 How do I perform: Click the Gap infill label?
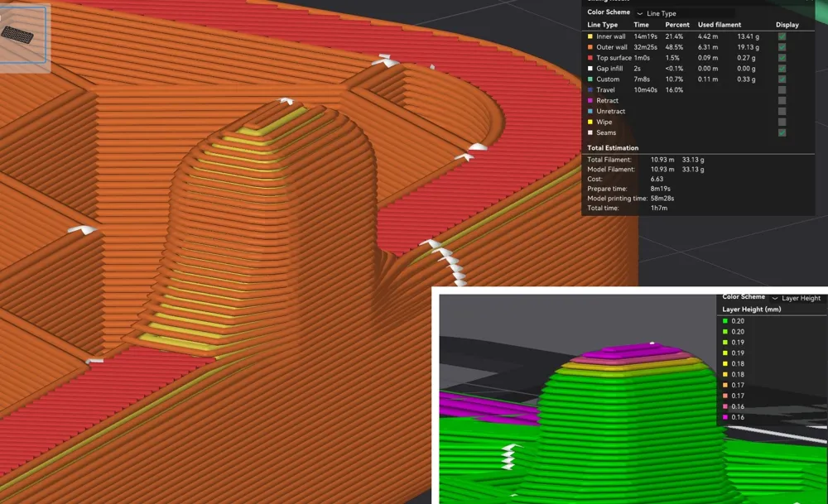pyautogui.click(x=609, y=69)
